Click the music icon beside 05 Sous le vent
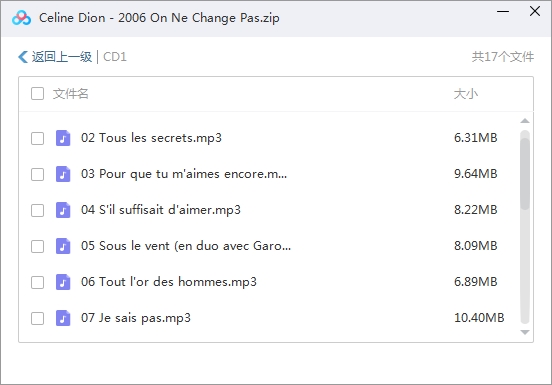 pyautogui.click(x=63, y=246)
